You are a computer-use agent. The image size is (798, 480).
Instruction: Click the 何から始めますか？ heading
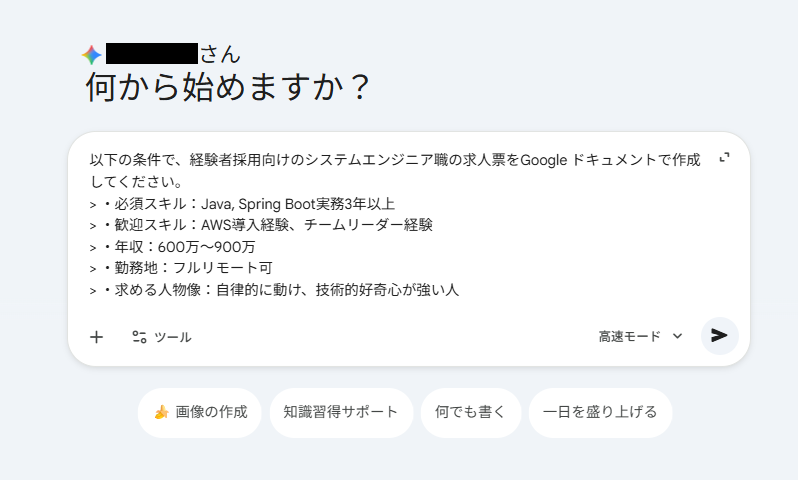tap(228, 89)
